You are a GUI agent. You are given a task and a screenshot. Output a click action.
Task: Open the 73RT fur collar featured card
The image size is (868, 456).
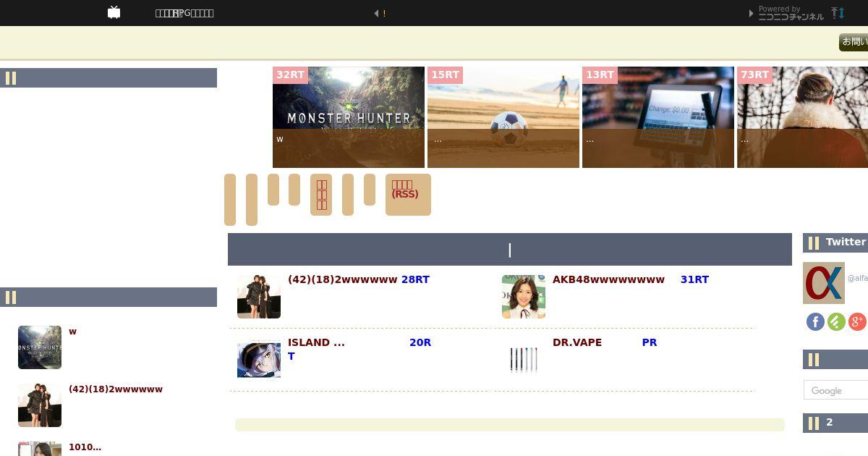point(802,117)
